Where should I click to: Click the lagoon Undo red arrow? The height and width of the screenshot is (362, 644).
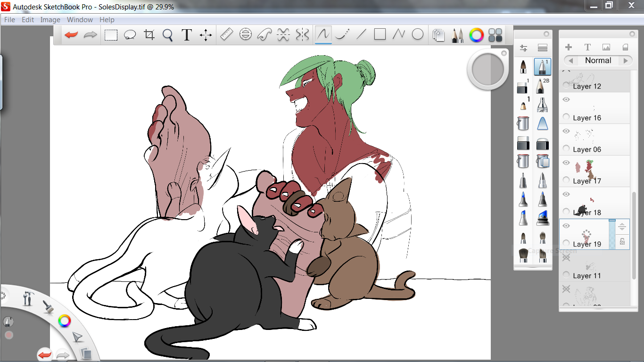(x=45, y=354)
